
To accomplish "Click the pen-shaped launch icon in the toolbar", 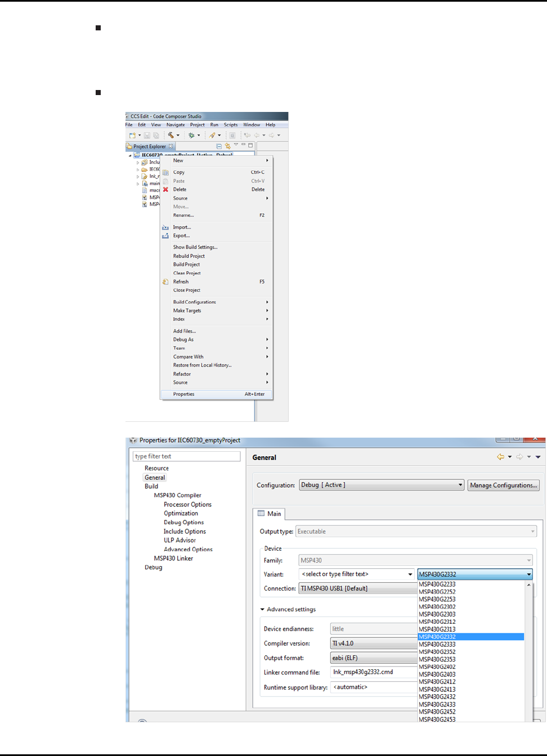I will [212, 136].
